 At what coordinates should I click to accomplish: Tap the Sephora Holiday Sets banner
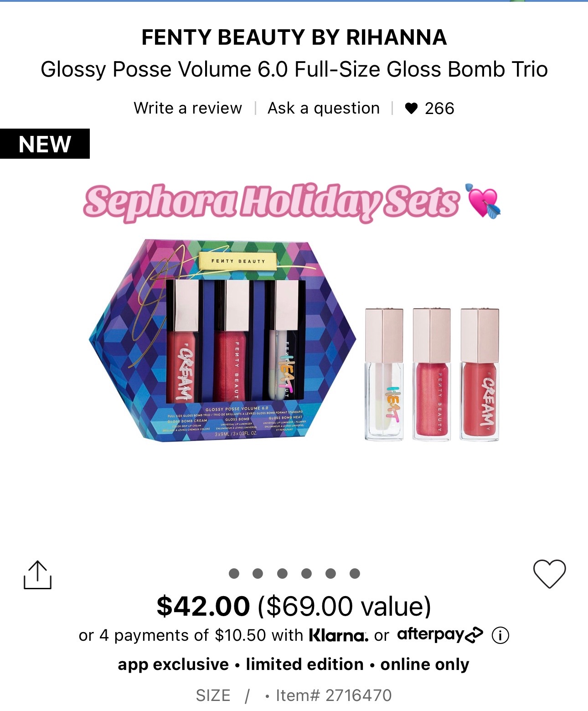(292, 202)
